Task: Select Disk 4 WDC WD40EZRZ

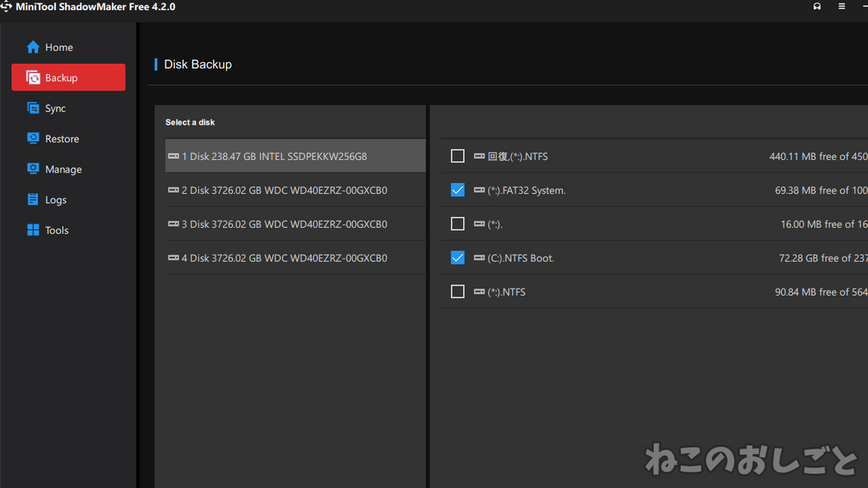Action: point(295,258)
